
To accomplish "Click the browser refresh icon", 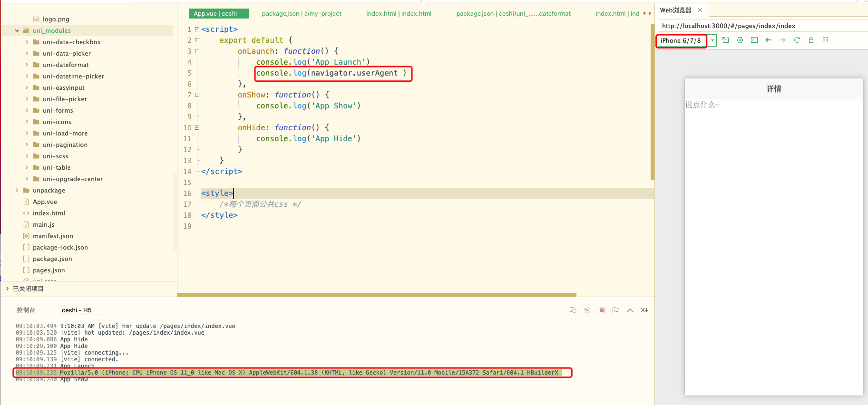I will click(x=797, y=40).
